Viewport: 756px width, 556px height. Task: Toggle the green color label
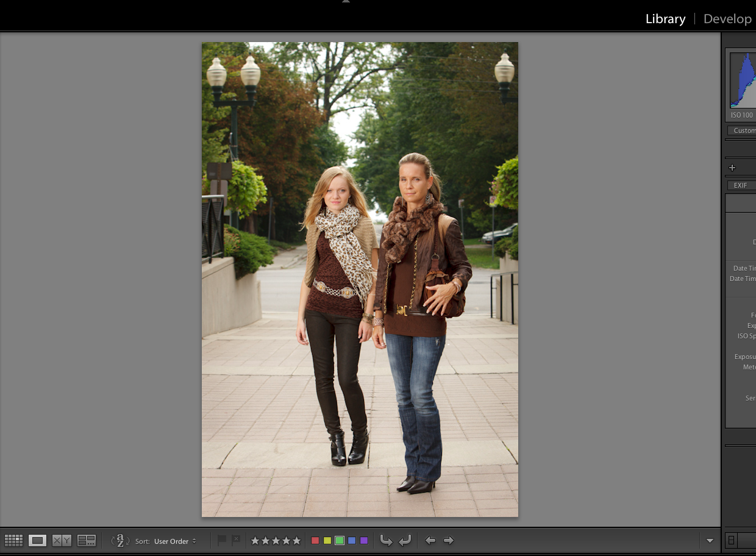point(340,541)
